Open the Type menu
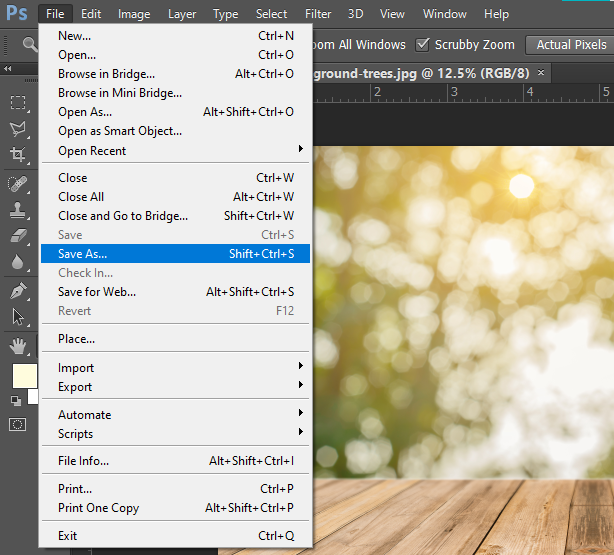The height and width of the screenshot is (555, 614). point(226,14)
